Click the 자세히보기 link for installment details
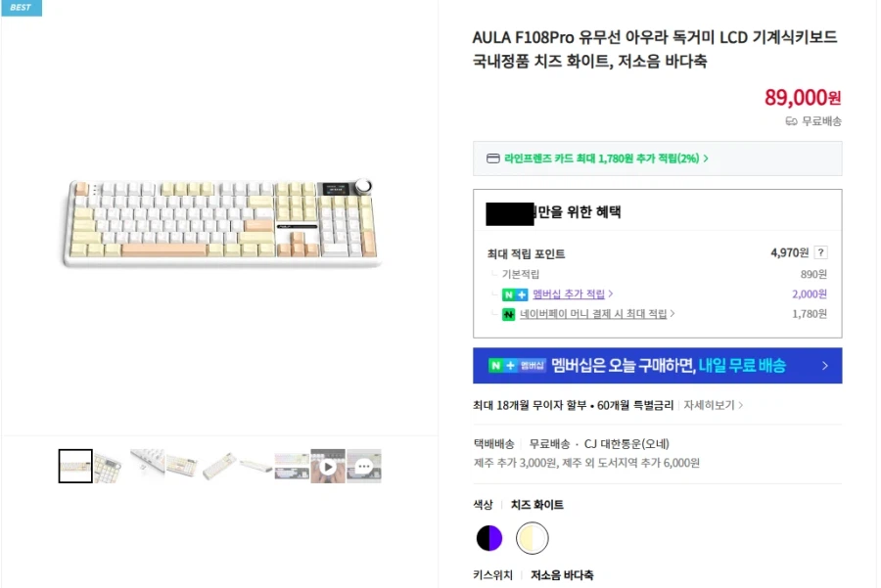 tap(712, 405)
